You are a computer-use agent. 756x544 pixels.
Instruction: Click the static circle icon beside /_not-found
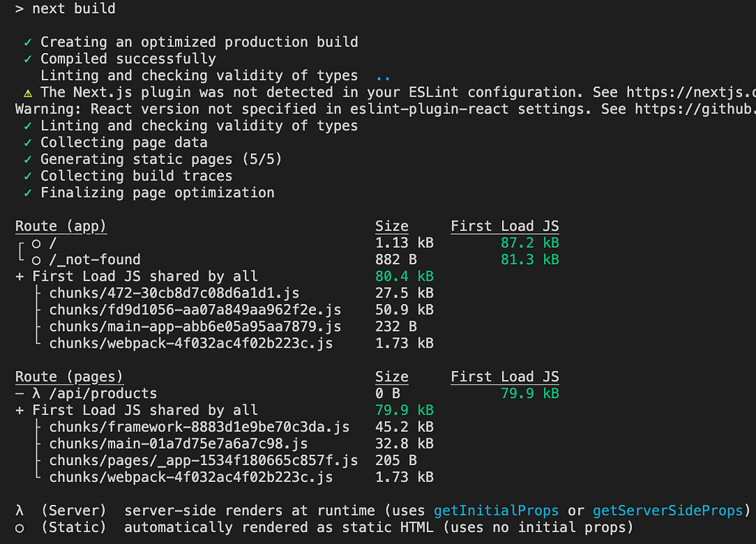[x=36, y=261]
